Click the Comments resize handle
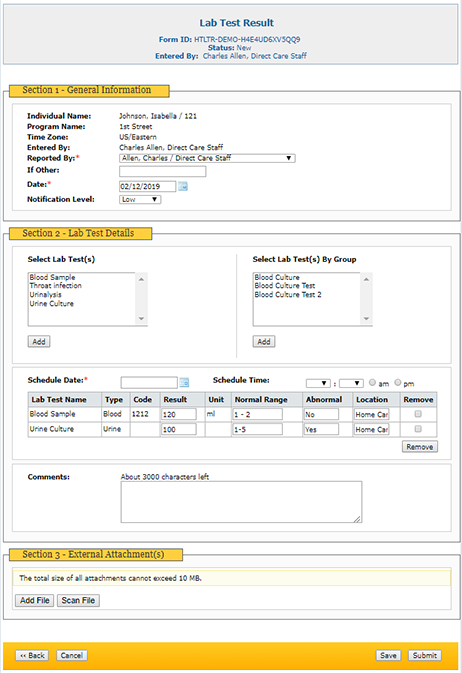This screenshot has height=673, width=462. coord(357,519)
